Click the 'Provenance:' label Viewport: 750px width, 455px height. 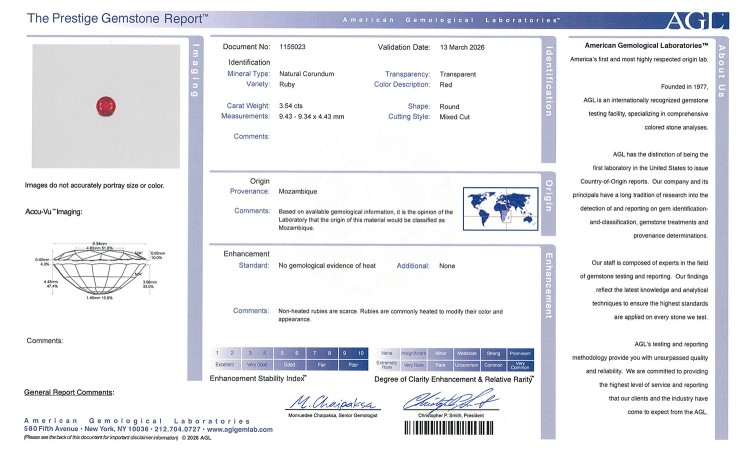[250, 191]
